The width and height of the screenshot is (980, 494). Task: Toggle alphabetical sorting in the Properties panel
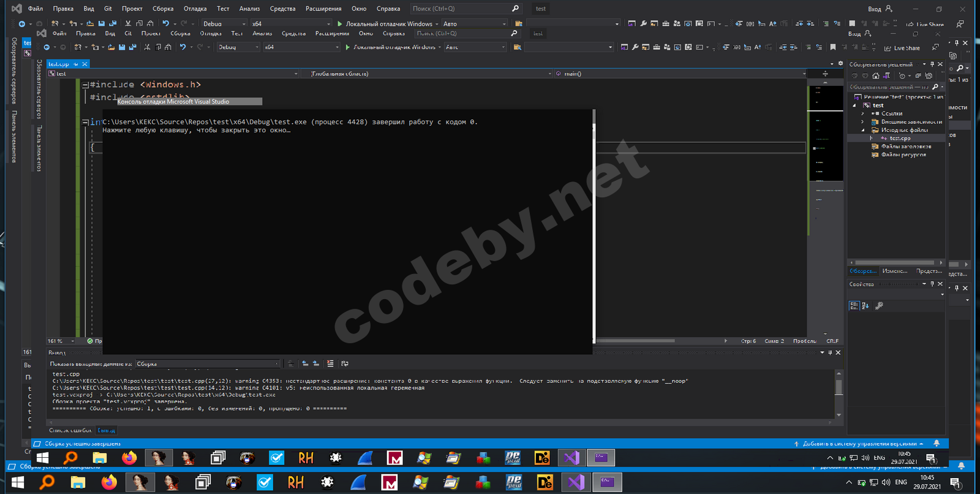point(865,306)
